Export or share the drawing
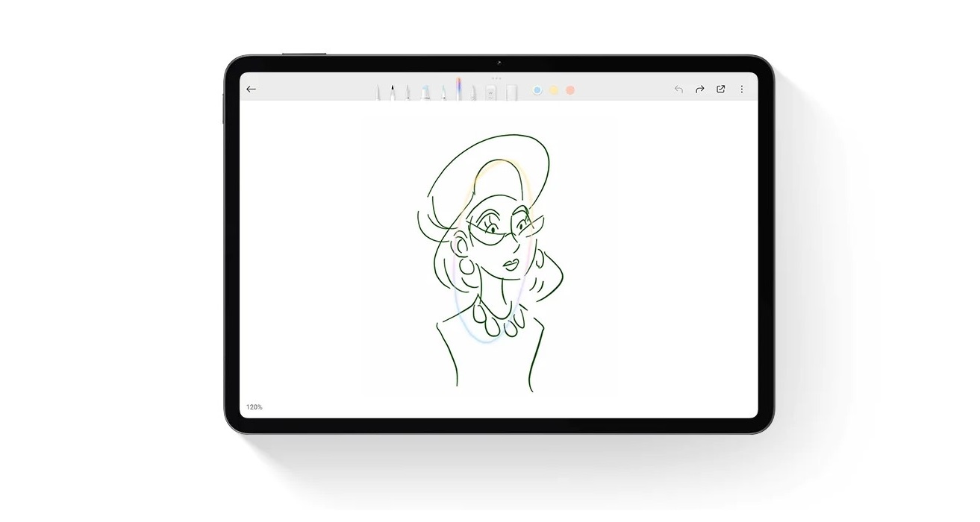This screenshot has width=980, height=522. (x=721, y=89)
